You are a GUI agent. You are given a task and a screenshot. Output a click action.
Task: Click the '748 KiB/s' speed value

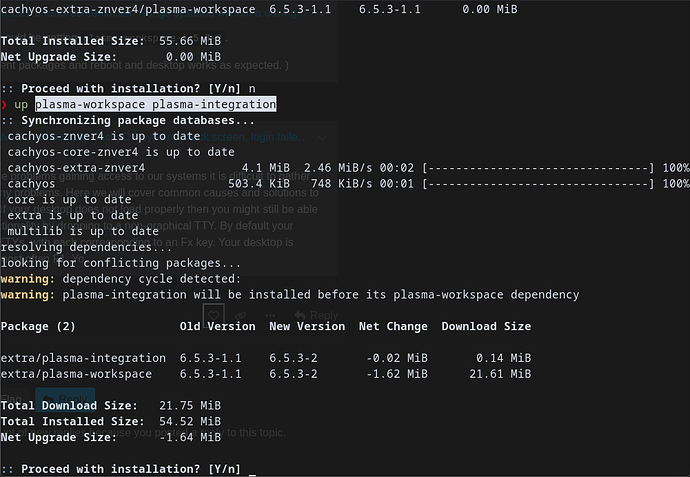341,183
